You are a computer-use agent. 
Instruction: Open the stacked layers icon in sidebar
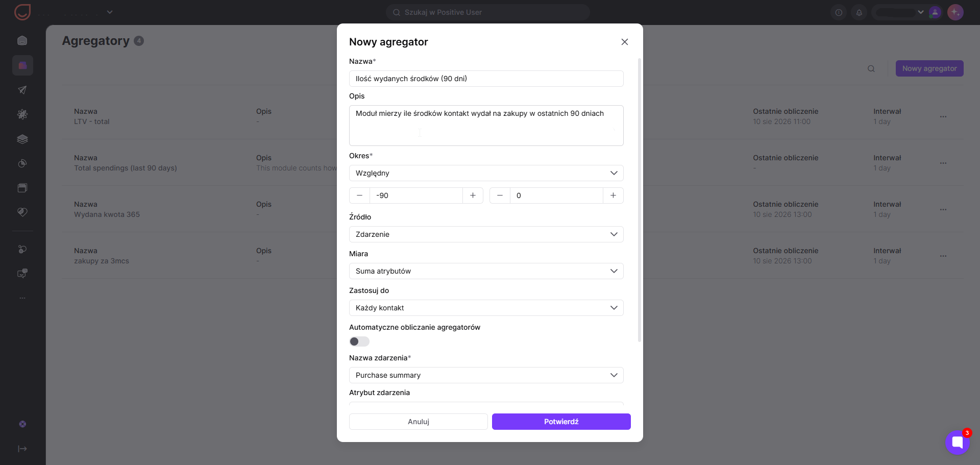(x=22, y=139)
